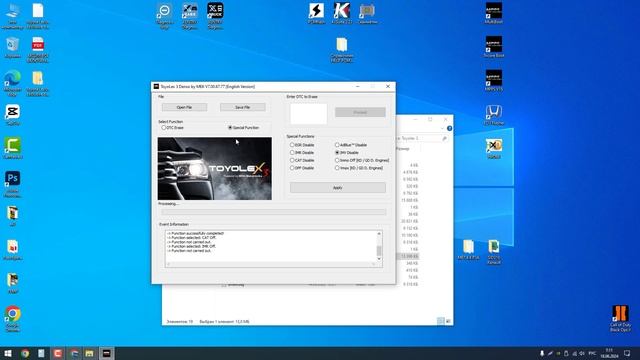Click the microphone icon in system tray
Viewport: 640px width, 360px height.
(x=542, y=353)
